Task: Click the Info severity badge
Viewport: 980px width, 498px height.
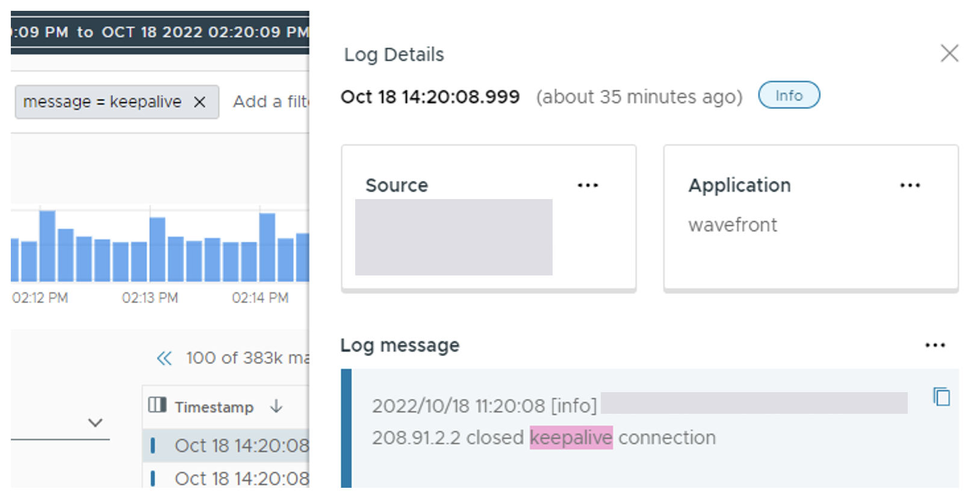Action: pos(789,95)
